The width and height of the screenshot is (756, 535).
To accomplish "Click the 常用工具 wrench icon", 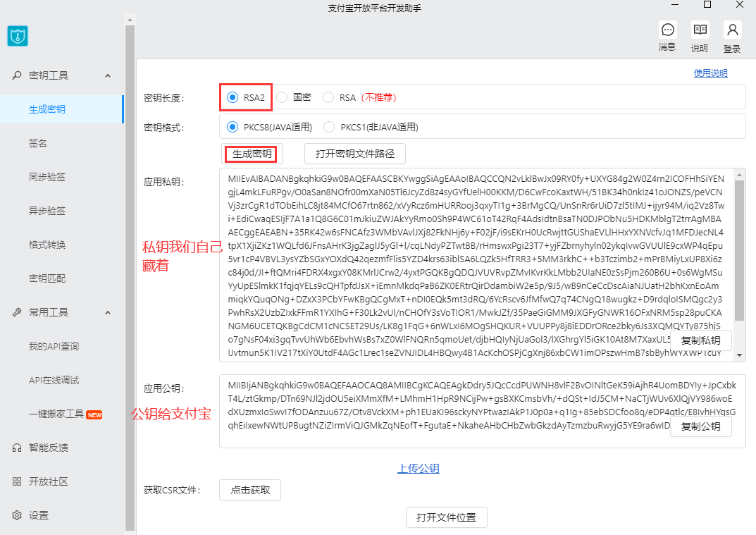I will click(17, 312).
